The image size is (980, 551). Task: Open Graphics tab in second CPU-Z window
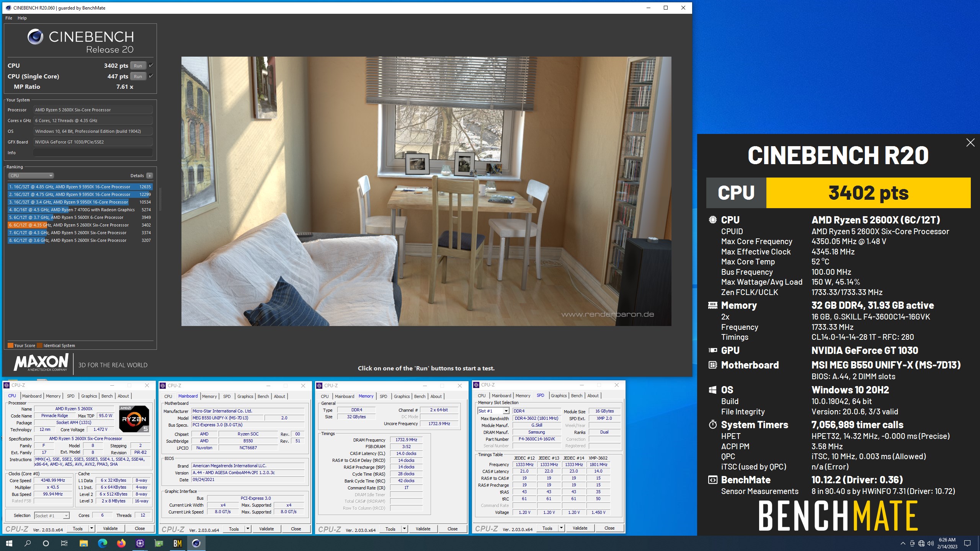(245, 396)
